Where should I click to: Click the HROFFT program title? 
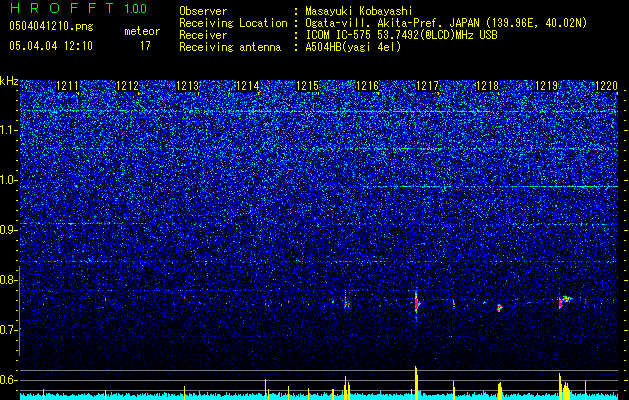[62, 8]
